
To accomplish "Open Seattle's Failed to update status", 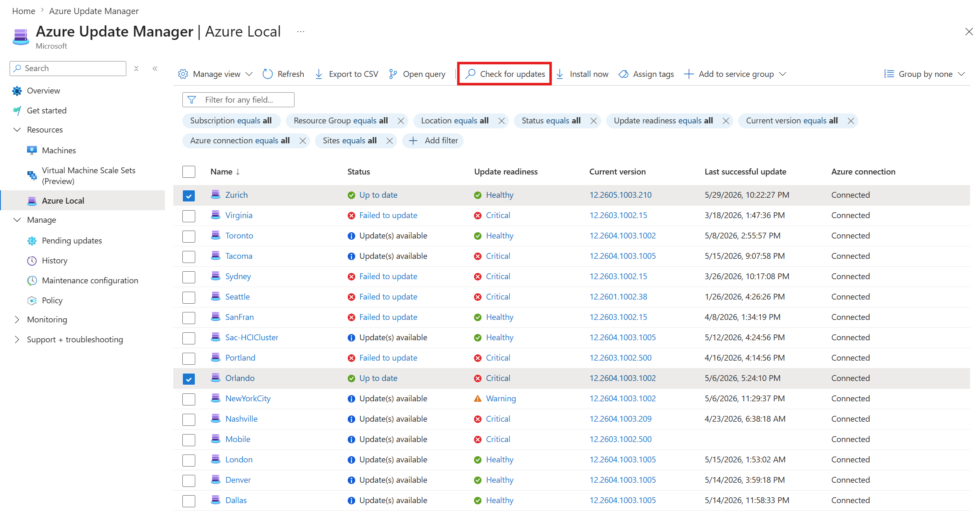I will (x=388, y=297).
